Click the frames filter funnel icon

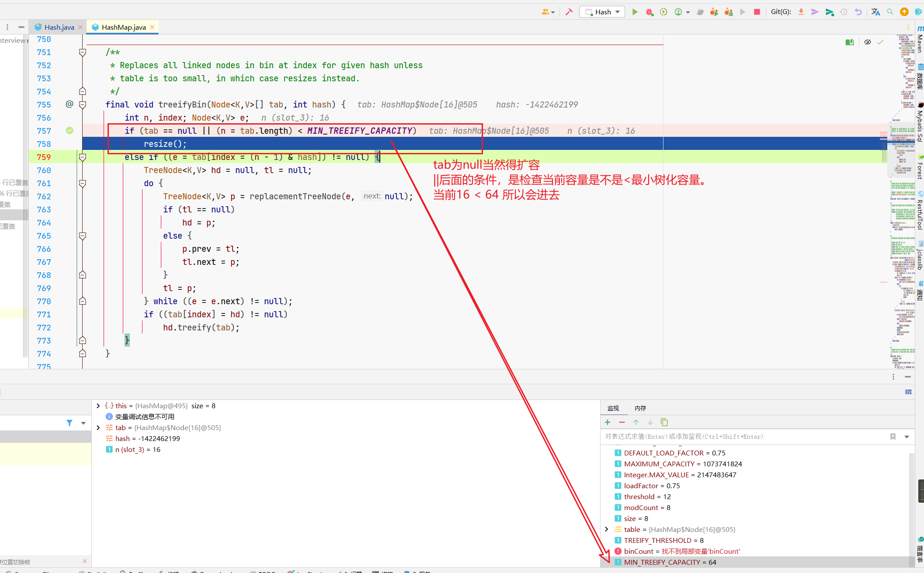click(69, 423)
